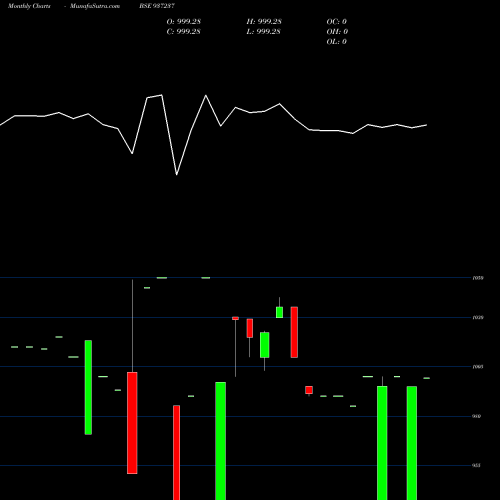The width and height of the screenshot is (500, 500).
Task: Click the price axis label between 1029 and 969
Action: coord(478,367)
